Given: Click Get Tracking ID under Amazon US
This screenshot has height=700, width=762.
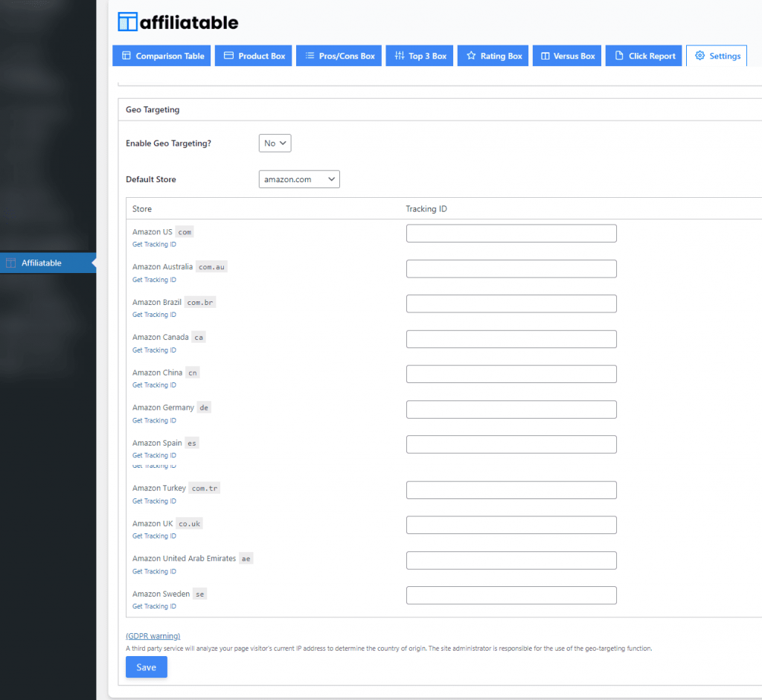Looking at the screenshot, I should pos(154,244).
